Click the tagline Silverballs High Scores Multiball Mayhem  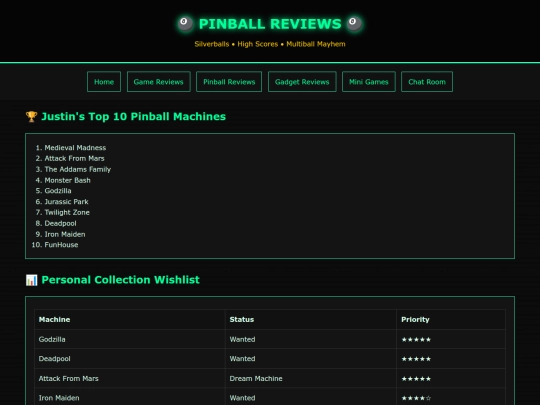click(270, 44)
